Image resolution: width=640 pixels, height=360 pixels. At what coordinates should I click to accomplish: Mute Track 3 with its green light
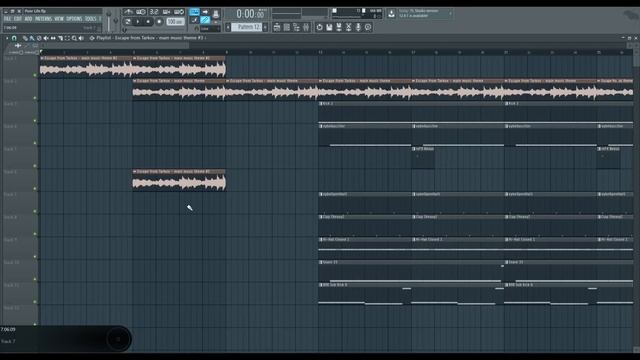35,121
